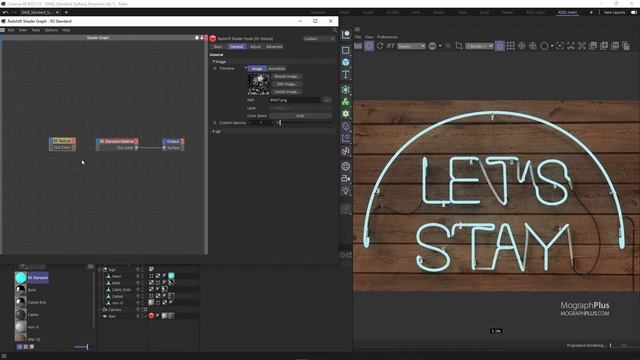Click the red Redshift tag on Wall row
Screen dimensions: 640x360
[151, 316]
